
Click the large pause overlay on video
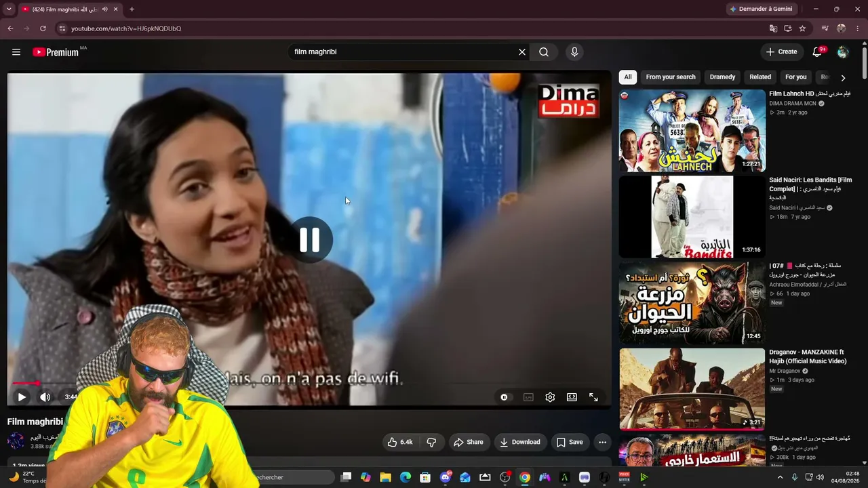tap(310, 240)
